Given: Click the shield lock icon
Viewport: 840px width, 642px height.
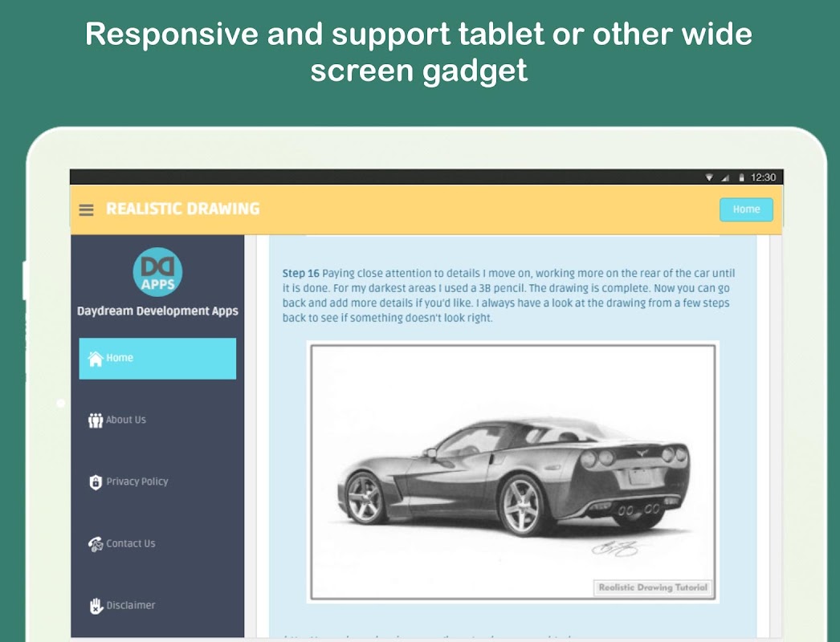Looking at the screenshot, I should coord(96,482).
